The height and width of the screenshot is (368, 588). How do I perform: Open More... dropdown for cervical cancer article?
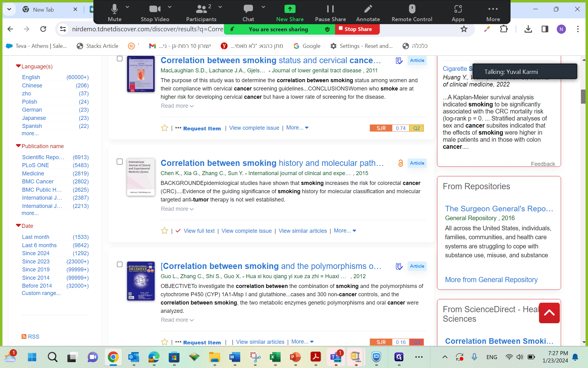(297, 128)
